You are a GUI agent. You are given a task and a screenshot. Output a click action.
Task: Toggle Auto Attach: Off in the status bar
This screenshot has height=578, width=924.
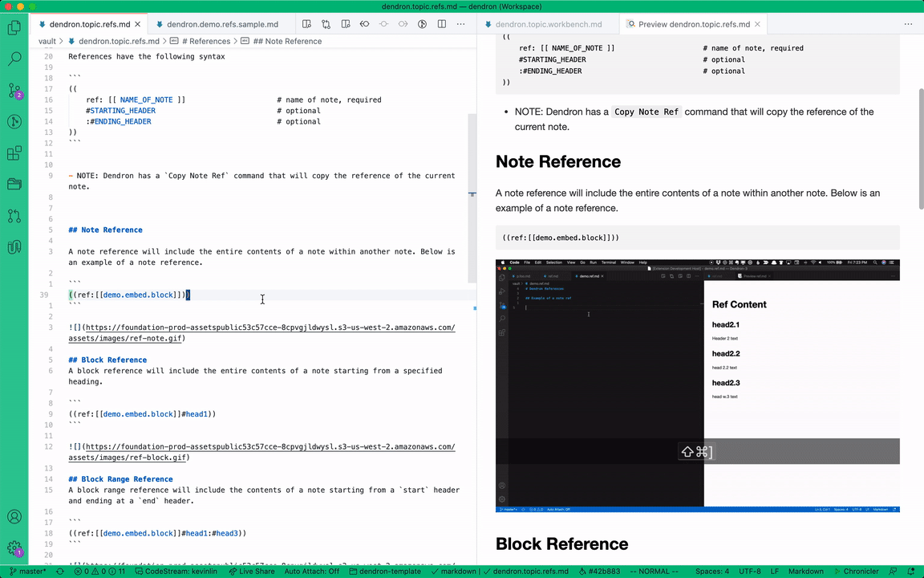312,571
